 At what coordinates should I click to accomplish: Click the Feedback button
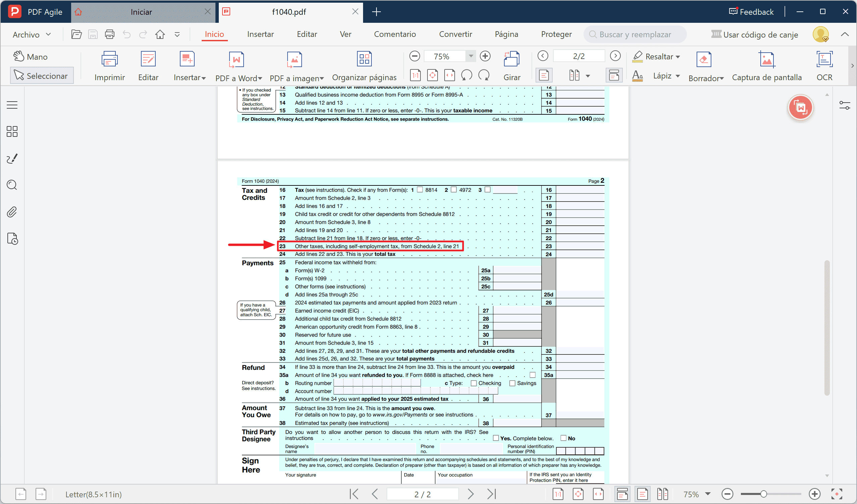coord(751,11)
